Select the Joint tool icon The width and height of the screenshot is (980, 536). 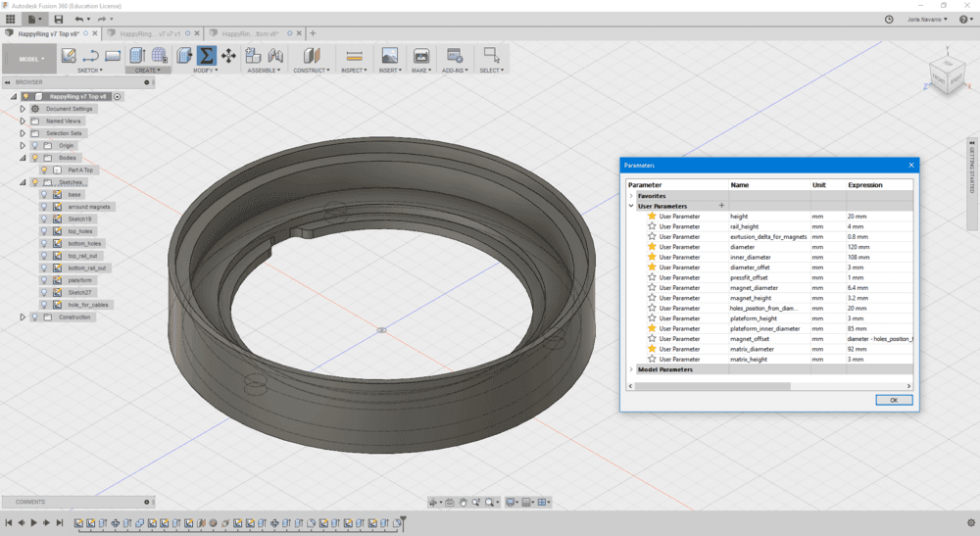275,56
